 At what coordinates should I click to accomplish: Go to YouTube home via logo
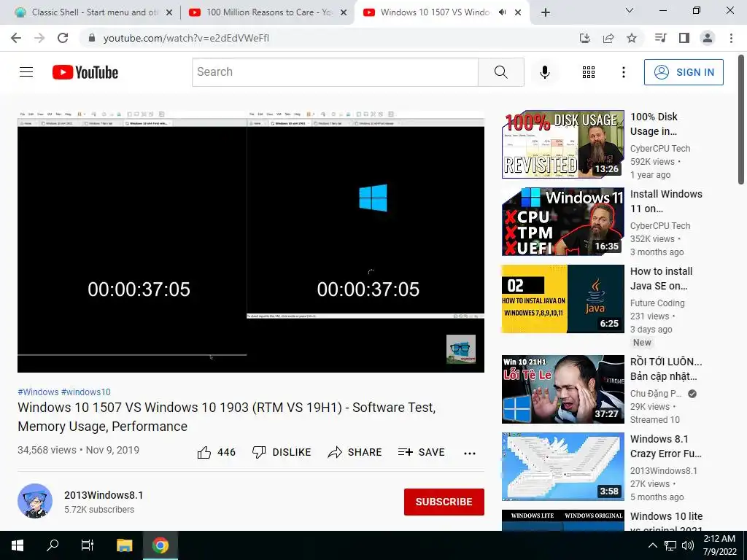coord(85,72)
